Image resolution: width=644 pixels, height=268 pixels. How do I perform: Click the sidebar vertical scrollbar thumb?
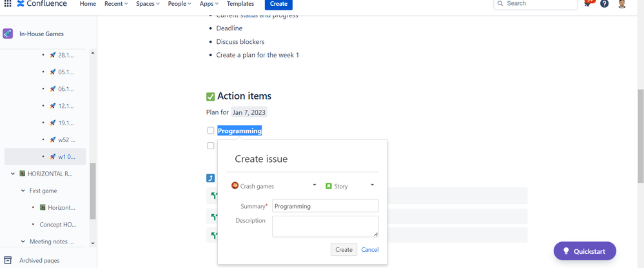click(93, 191)
